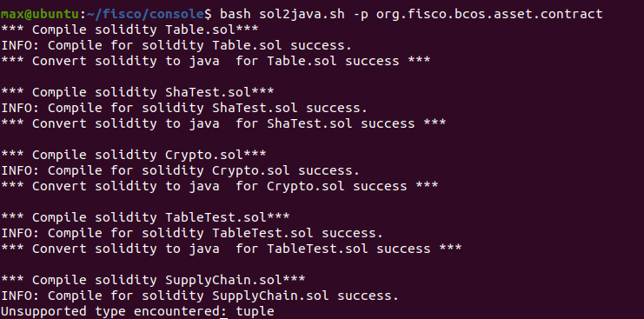Click the 'Compile solidity Crypto.sol' line
The height and width of the screenshot is (319, 644).
click(x=134, y=155)
